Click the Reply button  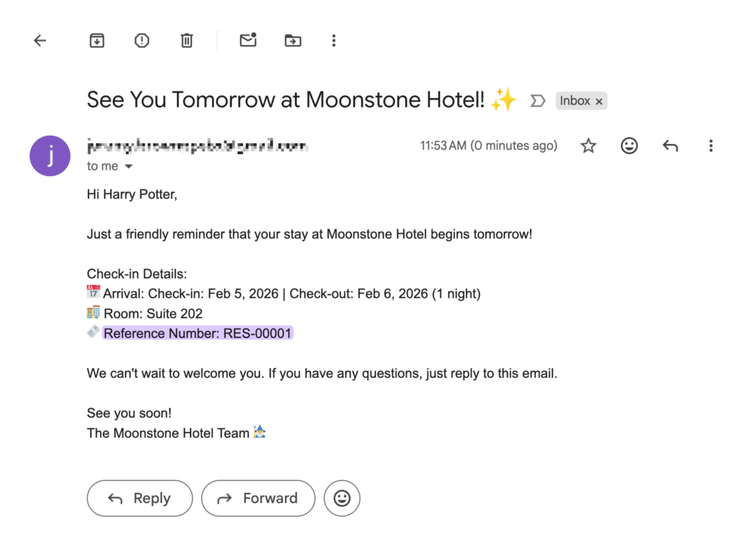140,498
